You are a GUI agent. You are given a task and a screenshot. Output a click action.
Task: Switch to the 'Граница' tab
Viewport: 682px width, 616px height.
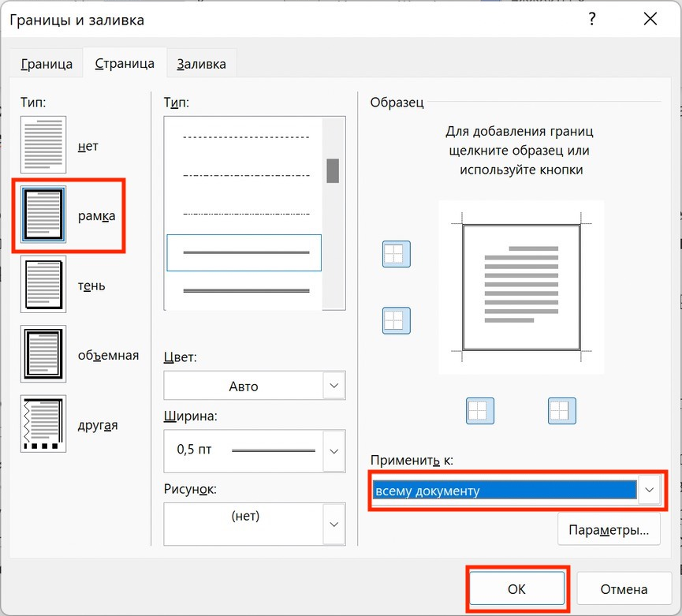coord(47,64)
